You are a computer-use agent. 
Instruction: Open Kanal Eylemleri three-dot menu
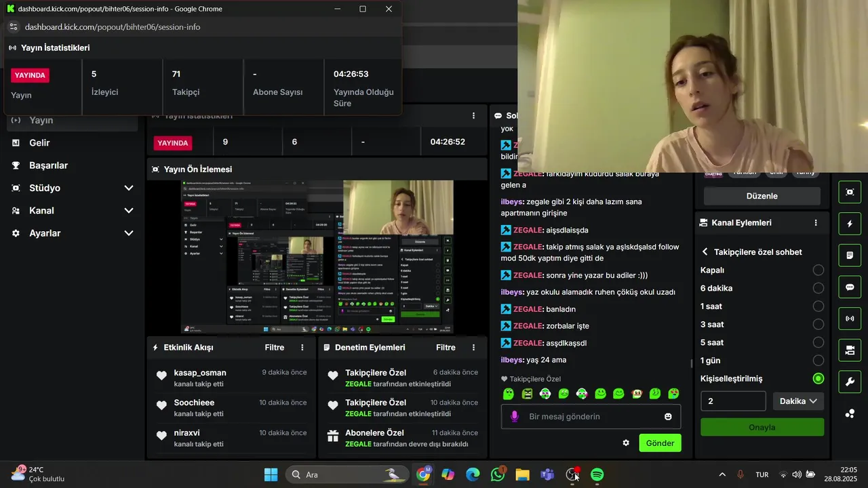pyautogui.click(x=816, y=222)
